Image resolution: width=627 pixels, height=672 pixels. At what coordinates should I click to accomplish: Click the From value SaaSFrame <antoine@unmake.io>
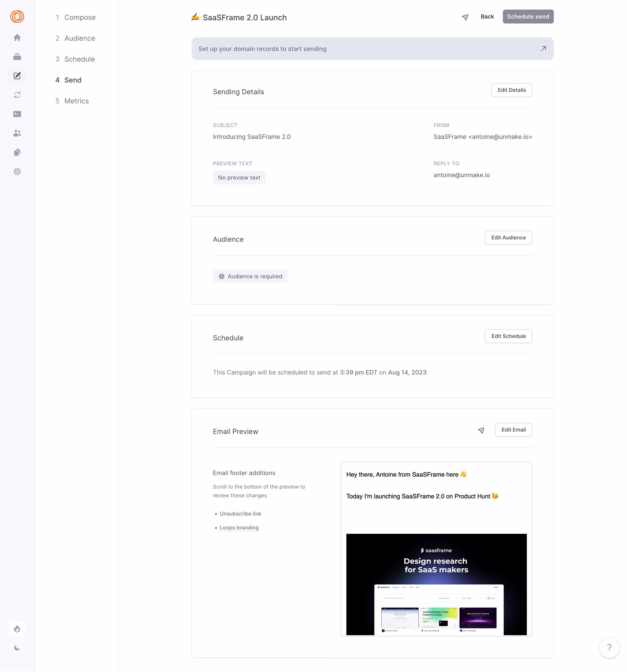click(483, 137)
